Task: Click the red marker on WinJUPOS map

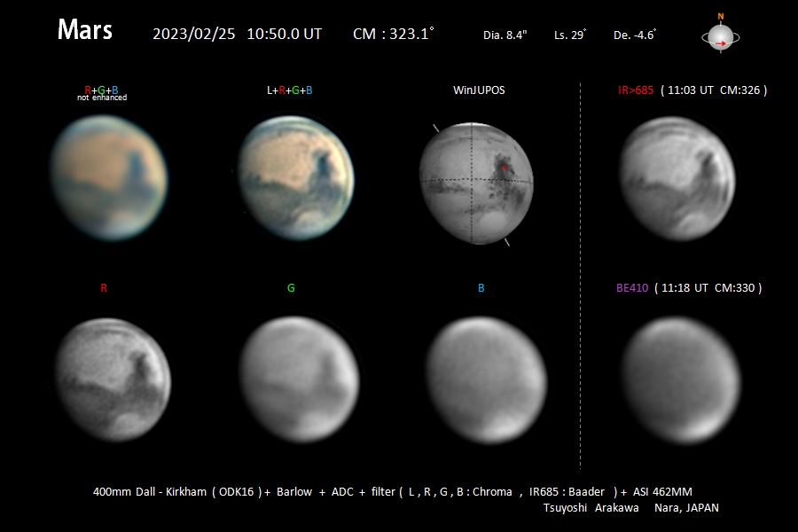Action: click(x=505, y=167)
